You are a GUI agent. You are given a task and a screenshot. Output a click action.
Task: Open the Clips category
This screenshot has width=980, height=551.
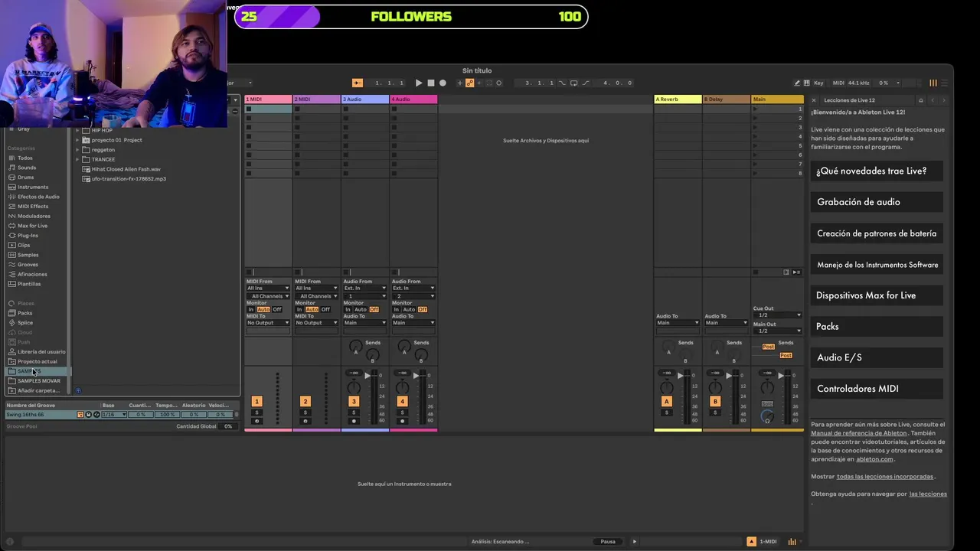tap(24, 245)
